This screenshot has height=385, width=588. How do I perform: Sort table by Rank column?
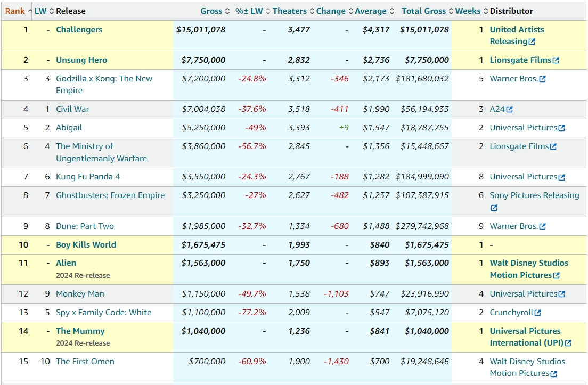coord(15,11)
